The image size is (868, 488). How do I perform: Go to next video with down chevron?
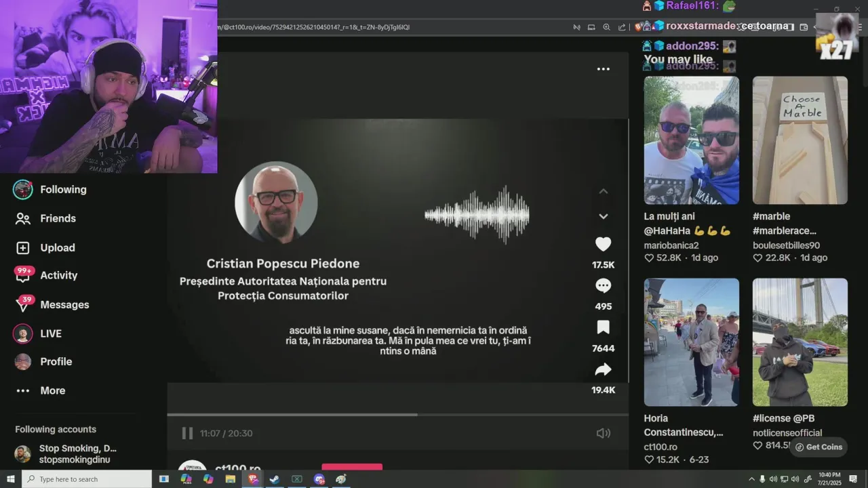point(603,216)
